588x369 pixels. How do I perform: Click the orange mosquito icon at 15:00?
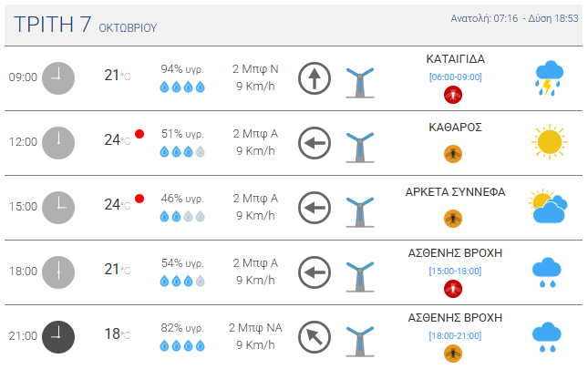tap(452, 218)
